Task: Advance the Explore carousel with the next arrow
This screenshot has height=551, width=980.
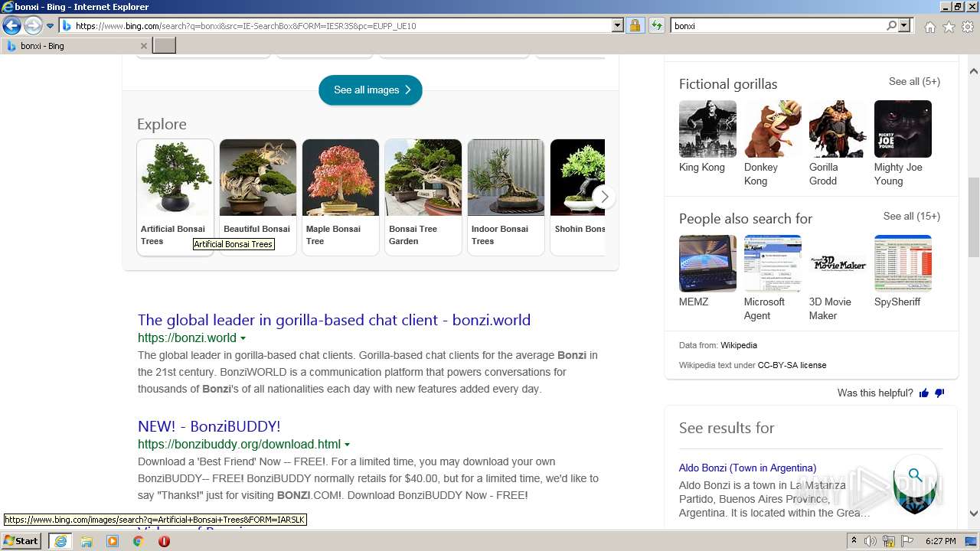Action: click(x=604, y=197)
